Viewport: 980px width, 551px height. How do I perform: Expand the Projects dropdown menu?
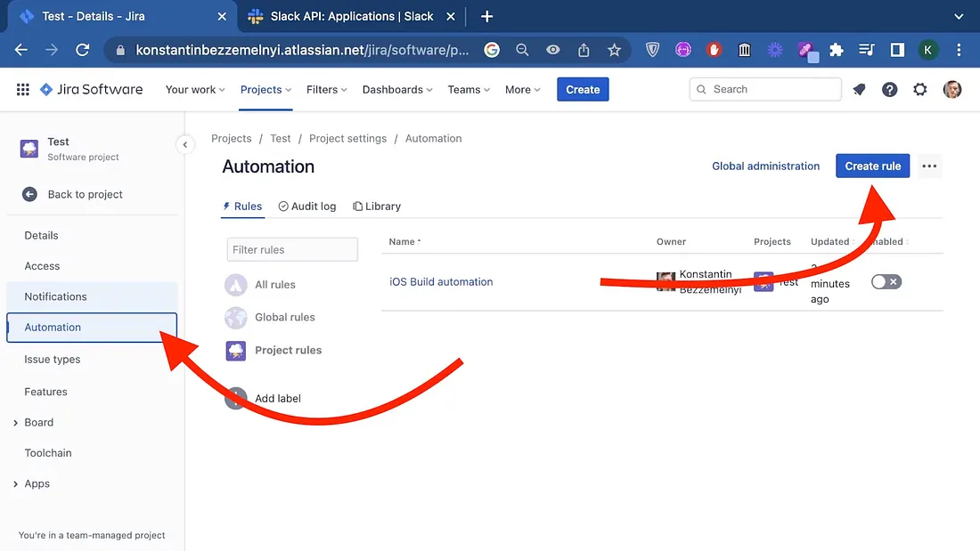point(265,89)
